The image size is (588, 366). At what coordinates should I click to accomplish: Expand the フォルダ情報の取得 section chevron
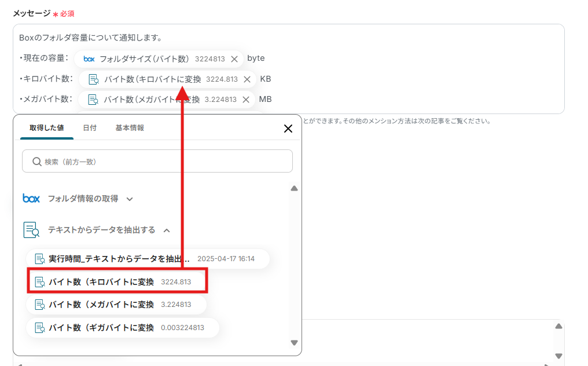click(130, 199)
